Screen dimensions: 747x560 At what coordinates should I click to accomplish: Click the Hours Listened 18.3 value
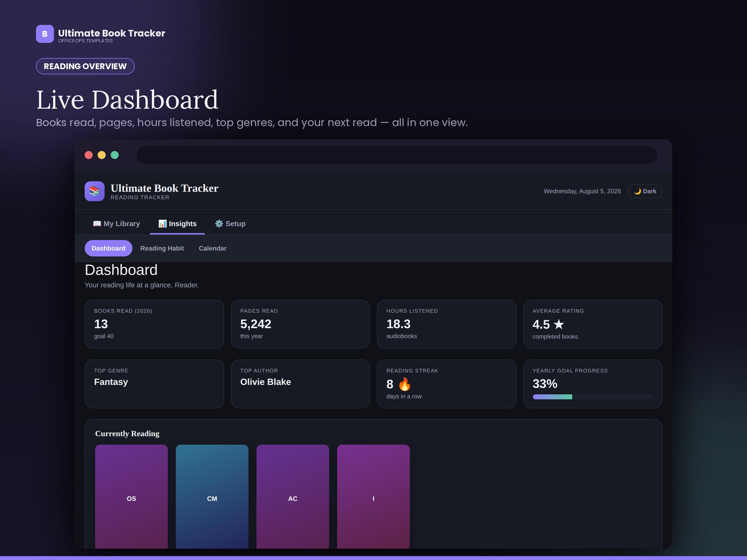[398, 324]
